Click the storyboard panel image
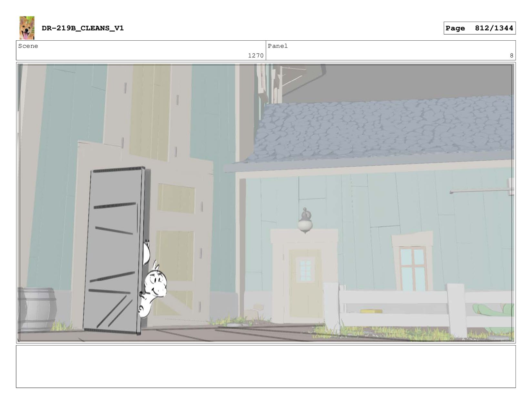This screenshot has width=532, height=412. pos(266,203)
